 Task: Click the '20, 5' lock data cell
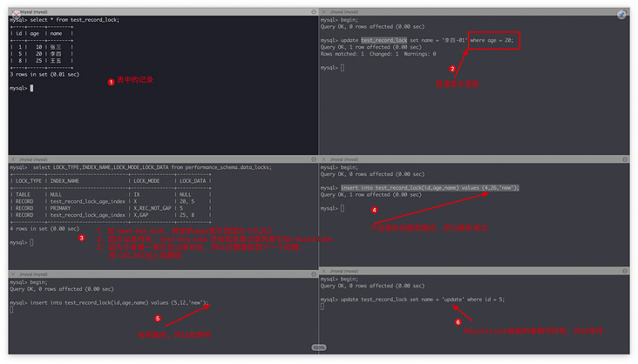187,201
